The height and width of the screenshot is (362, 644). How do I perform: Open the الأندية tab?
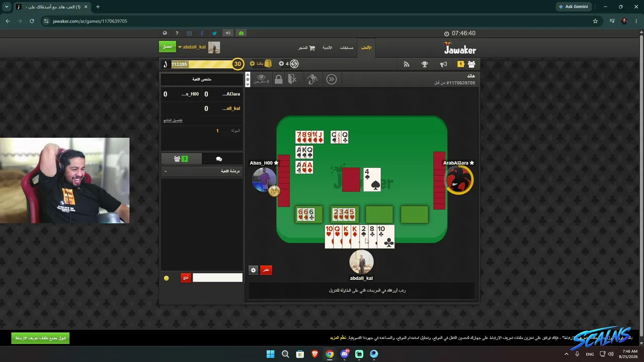tap(327, 48)
